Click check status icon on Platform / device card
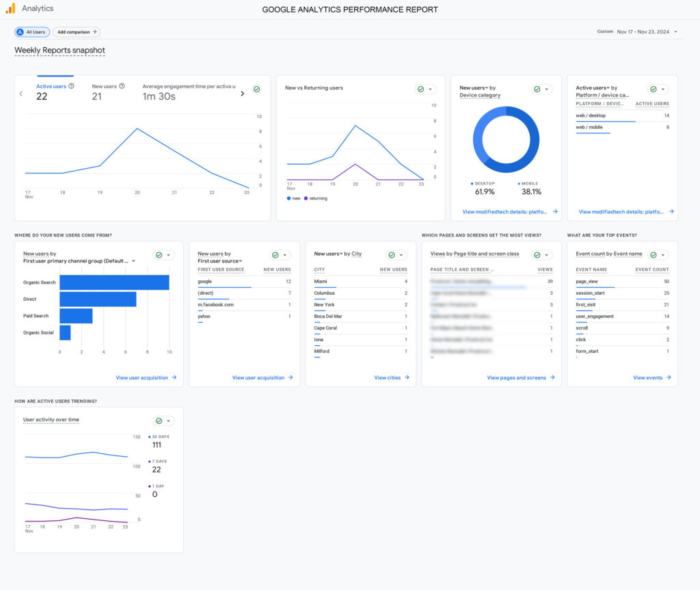 [654, 90]
